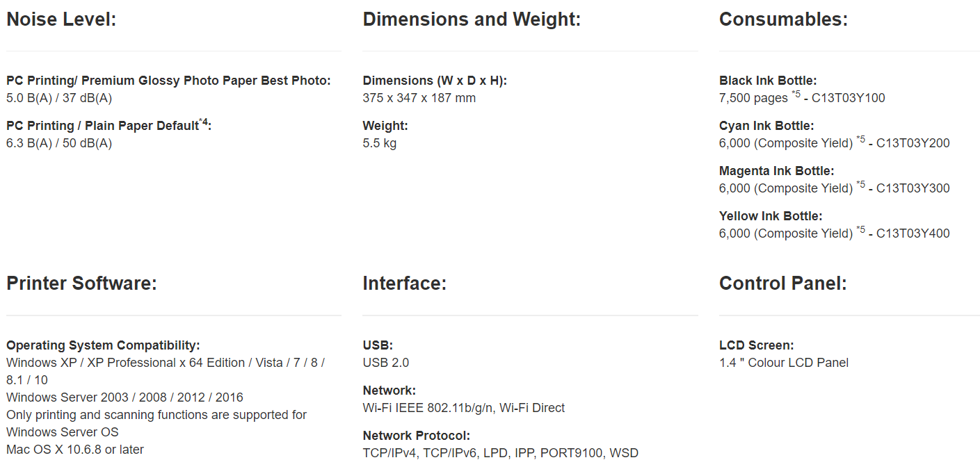Viewport: 980px width, 476px height.
Task: Click footnote 5 on Yellow Ink Bottle line
Action: click(x=860, y=230)
